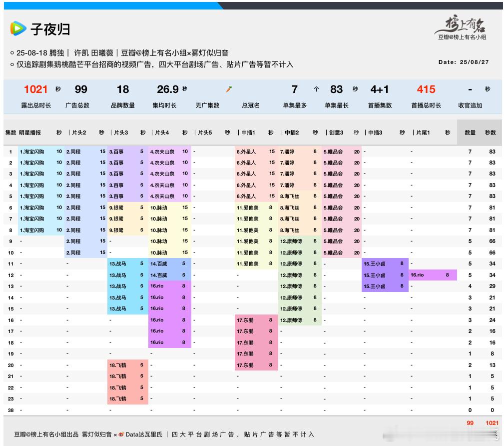Click the 片头3 column header

121,132
